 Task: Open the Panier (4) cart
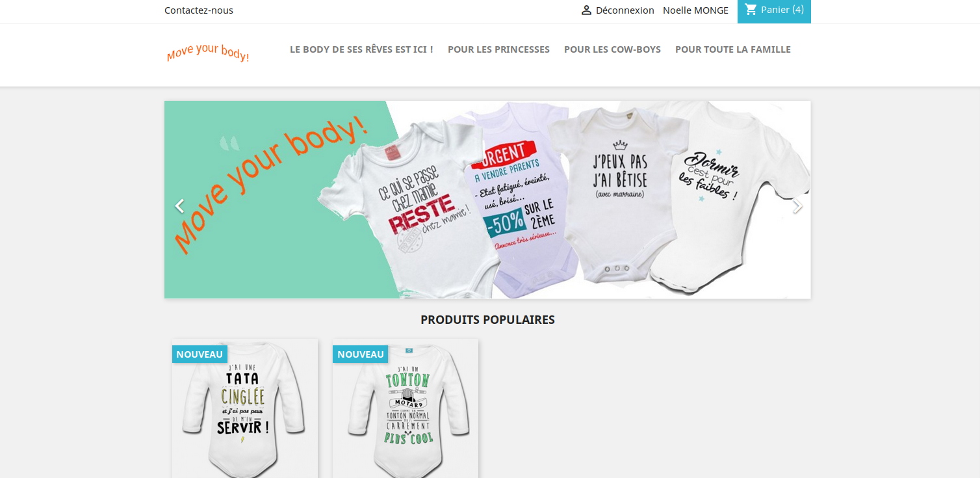click(x=774, y=10)
